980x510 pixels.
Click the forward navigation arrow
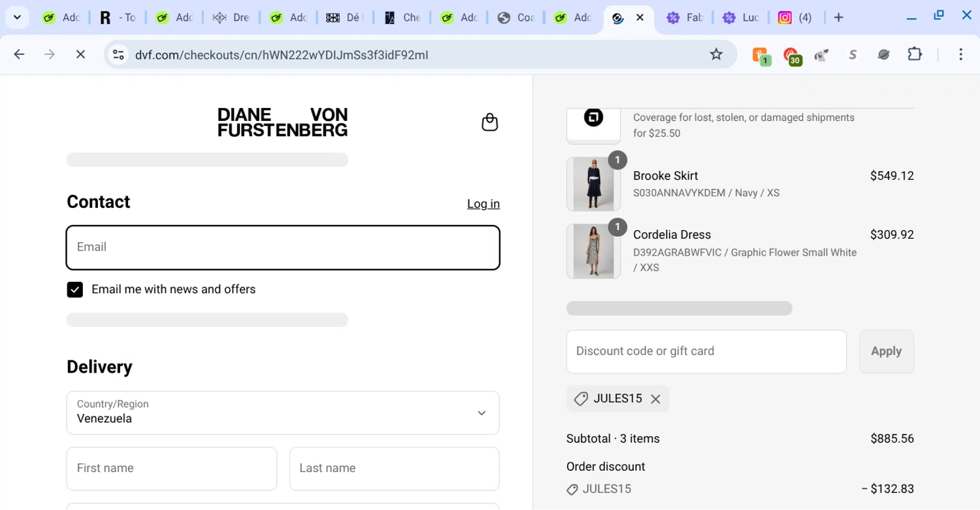tap(50, 55)
